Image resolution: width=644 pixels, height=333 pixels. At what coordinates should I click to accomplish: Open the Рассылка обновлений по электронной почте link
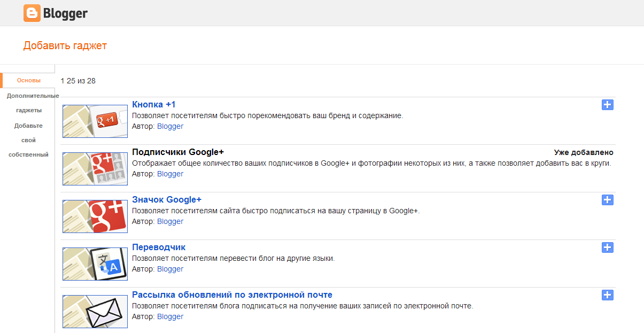pyautogui.click(x=232, y=295)
